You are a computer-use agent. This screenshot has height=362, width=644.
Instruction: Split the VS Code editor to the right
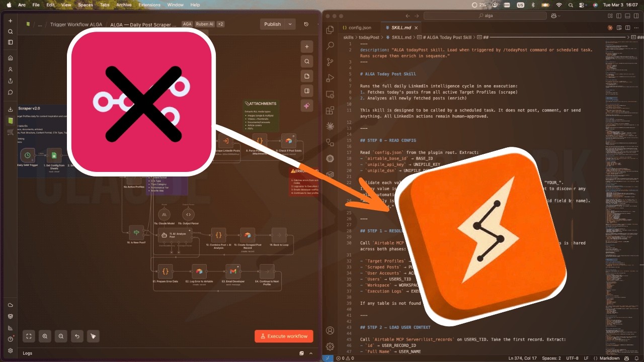click(627, 28)
